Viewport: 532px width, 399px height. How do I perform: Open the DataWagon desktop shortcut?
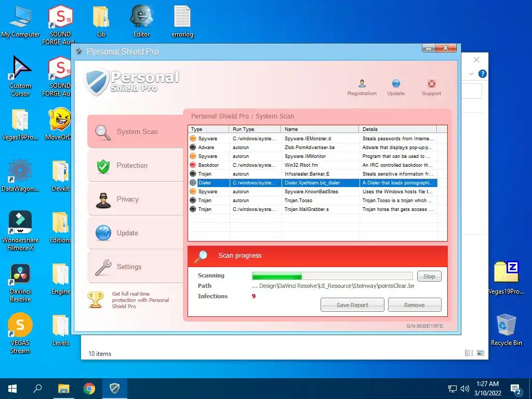(x=20, y=176)
